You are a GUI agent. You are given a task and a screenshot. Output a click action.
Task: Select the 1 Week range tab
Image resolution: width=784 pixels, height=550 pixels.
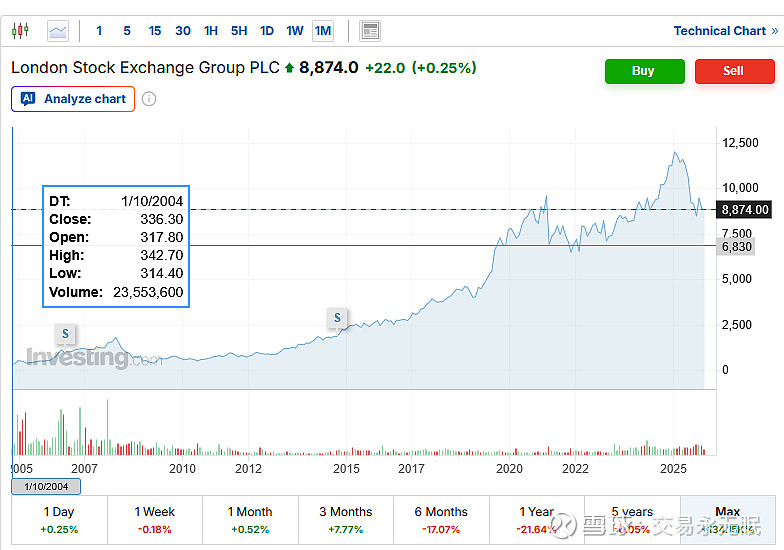click(x=155, y=520)
